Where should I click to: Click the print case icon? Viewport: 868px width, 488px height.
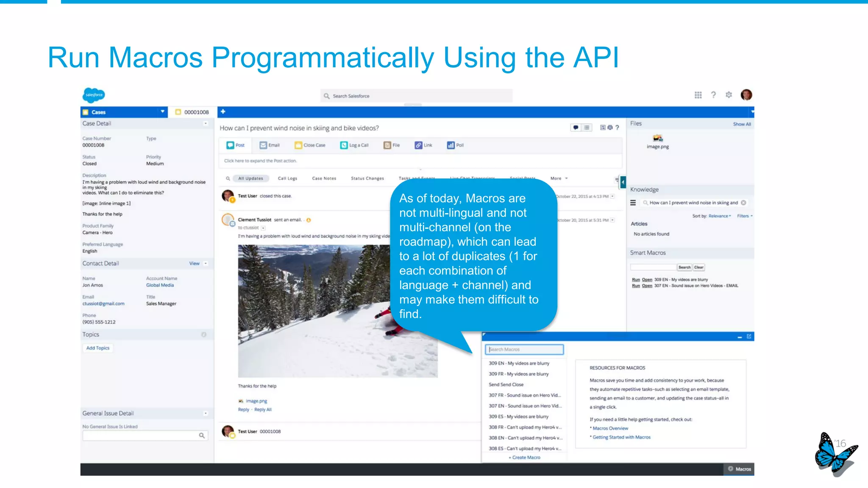(610, 128)
